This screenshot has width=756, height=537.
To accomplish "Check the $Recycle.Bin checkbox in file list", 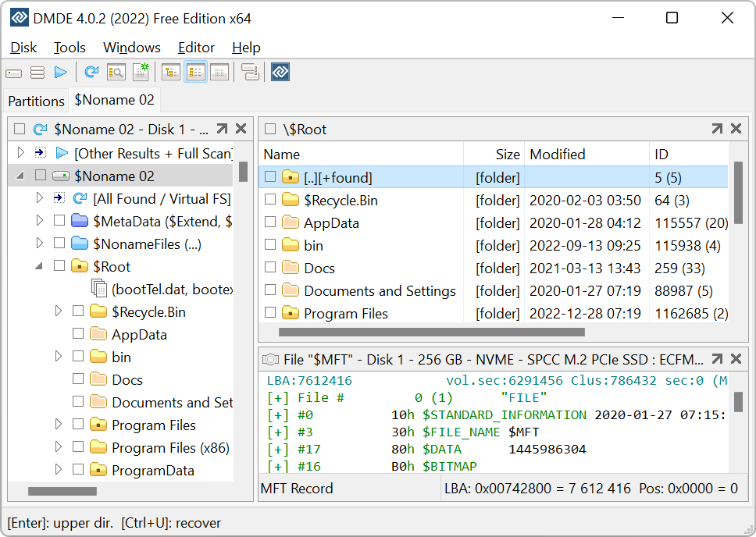I will pyautogui.click(x=270, y=201).
